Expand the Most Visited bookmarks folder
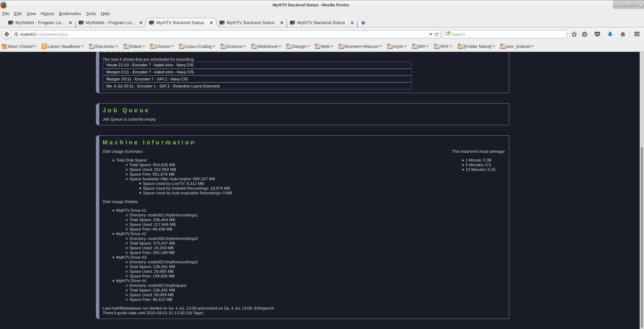The image size is (644, 329). (x=19, y=47)
